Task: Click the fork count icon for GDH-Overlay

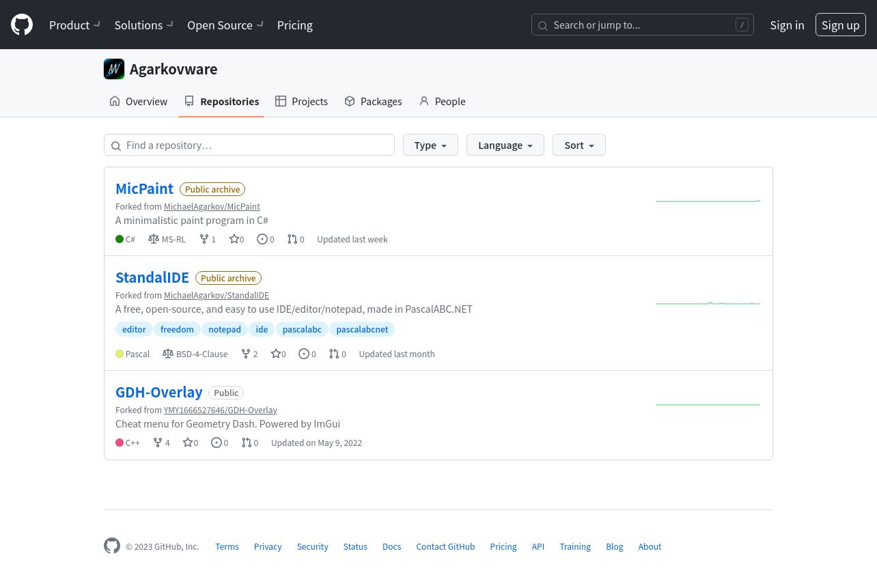Action: [x=158, y=443]
